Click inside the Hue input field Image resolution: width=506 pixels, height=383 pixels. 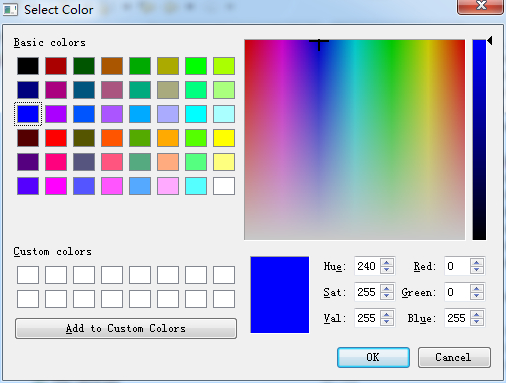point(367,266)
